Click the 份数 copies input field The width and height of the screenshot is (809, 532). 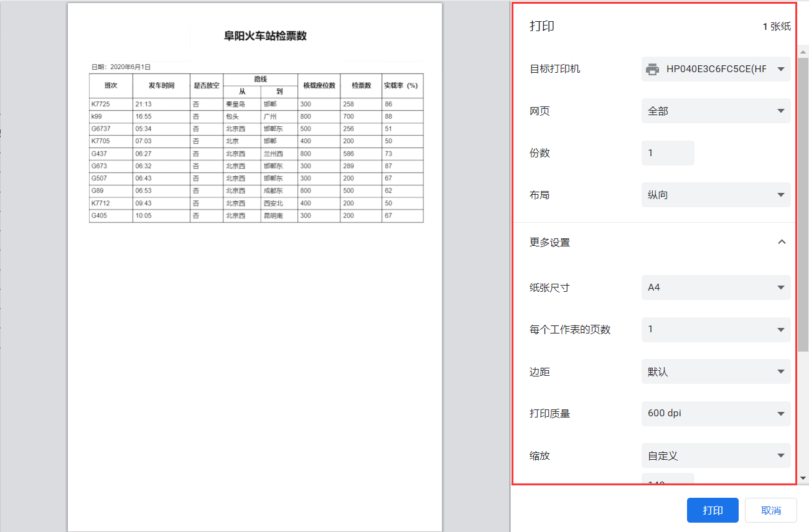tap(668, 153)
